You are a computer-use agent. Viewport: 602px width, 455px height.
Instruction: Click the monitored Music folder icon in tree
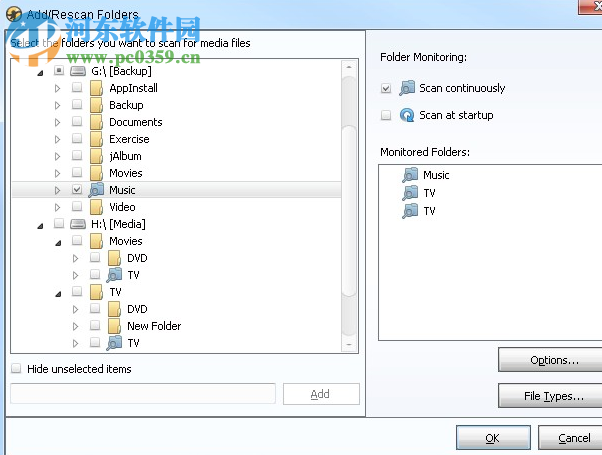click(96, 190)
